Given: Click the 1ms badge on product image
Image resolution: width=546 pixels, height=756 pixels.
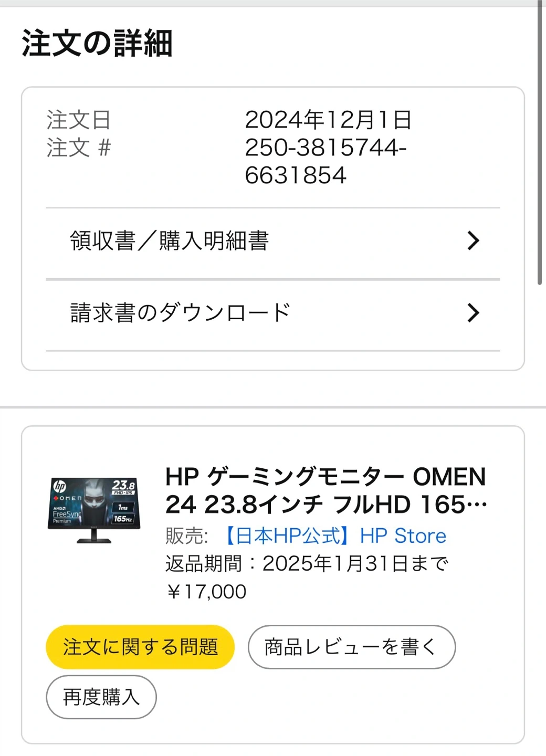Looking at the screenshot, I should [123, 507].
